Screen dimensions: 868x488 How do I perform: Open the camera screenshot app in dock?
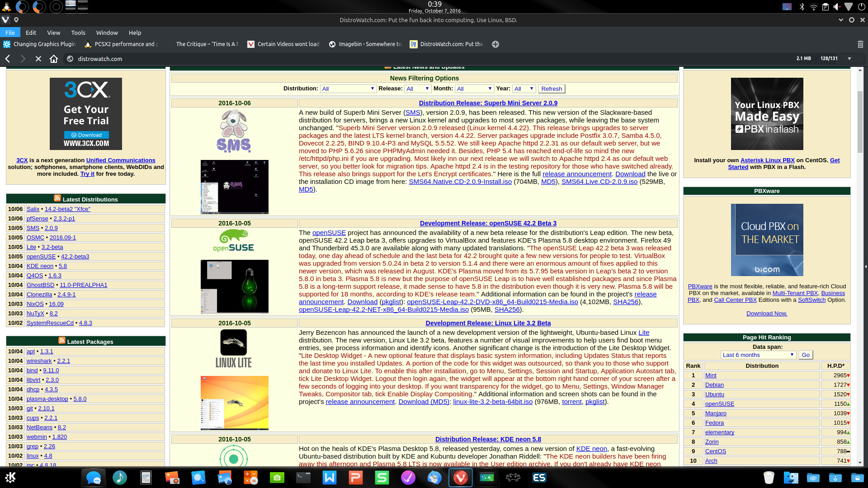tap(277, 478)
